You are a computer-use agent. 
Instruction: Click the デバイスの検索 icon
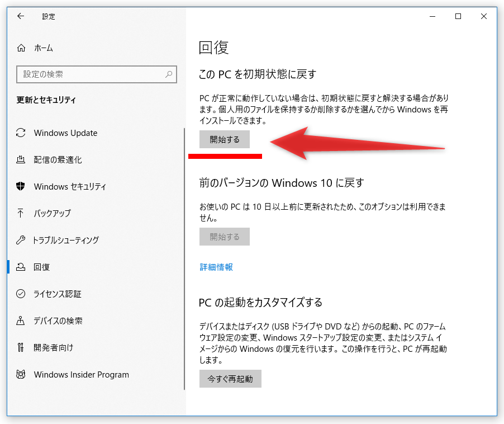point(21,321)
